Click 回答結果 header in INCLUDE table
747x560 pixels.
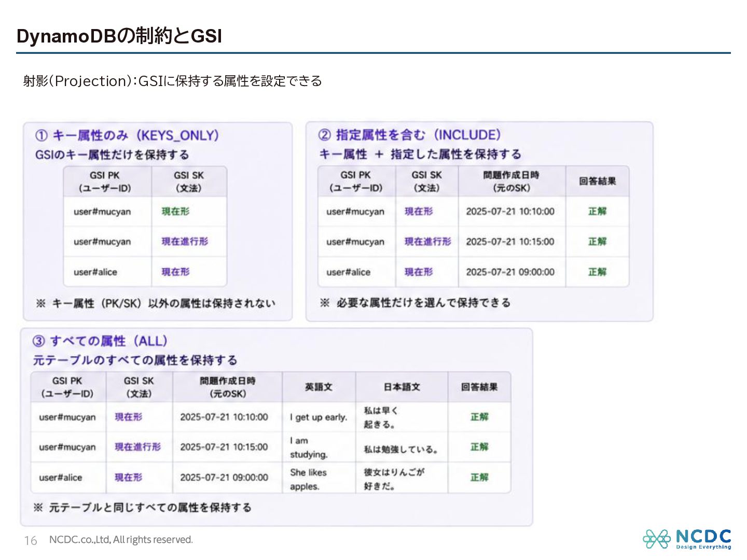coord(598,181)
